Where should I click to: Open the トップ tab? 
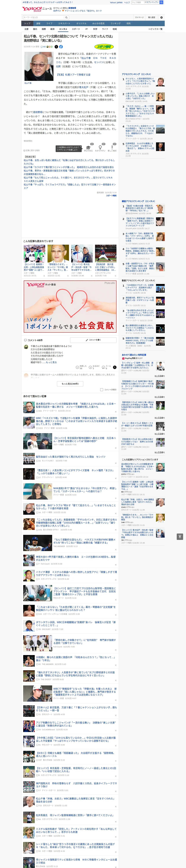coord(27,23)
